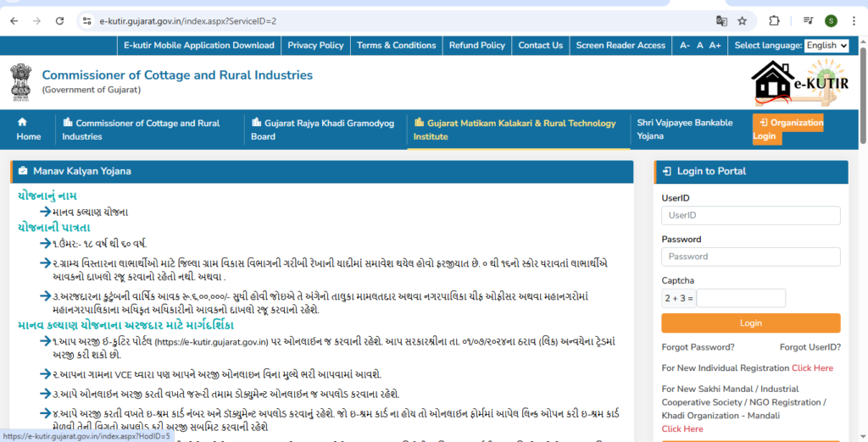This screenshot has width=868, height=442.
Task: Click '(Government of Gujarat)' subtitle text
Action: pos(92,90)
